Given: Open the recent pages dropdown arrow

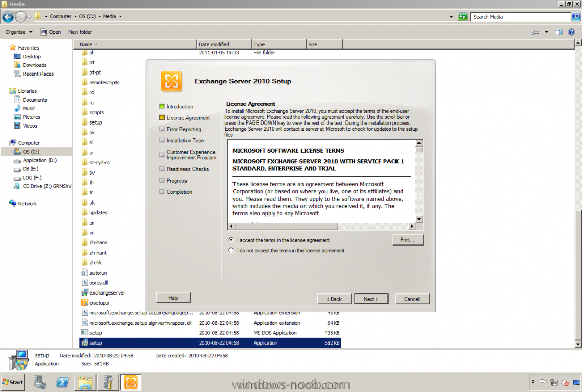Looking at the screenshot, I should tap(29, 17).
